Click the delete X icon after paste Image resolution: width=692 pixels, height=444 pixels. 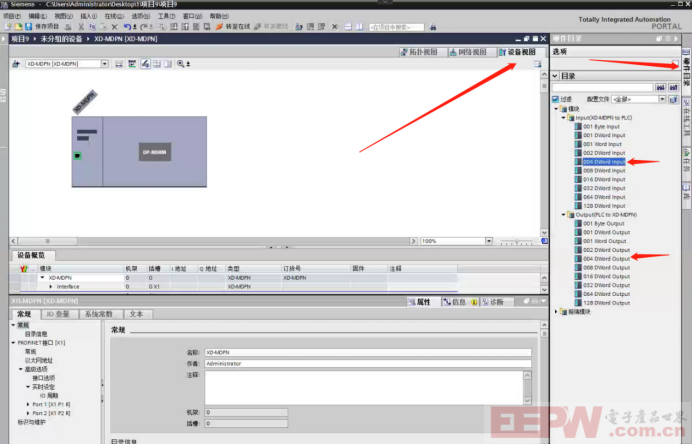point(114,27)
